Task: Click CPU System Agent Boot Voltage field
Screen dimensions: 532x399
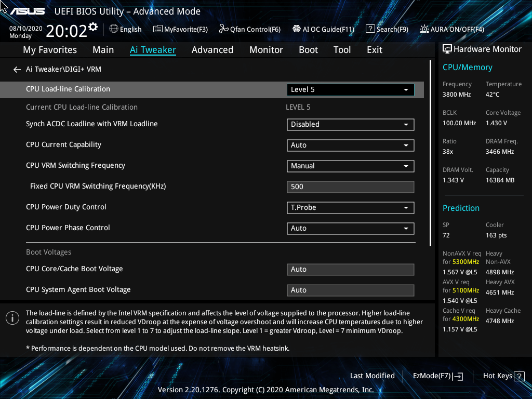Action: point(351,290)
